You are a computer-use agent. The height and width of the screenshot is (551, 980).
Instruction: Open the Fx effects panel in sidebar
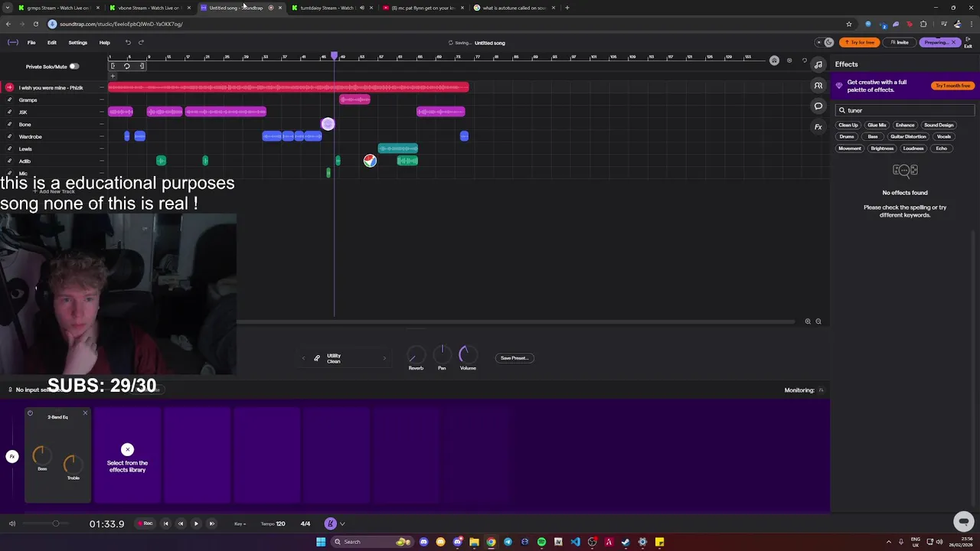pyautogui.click(x=818, y=126)
